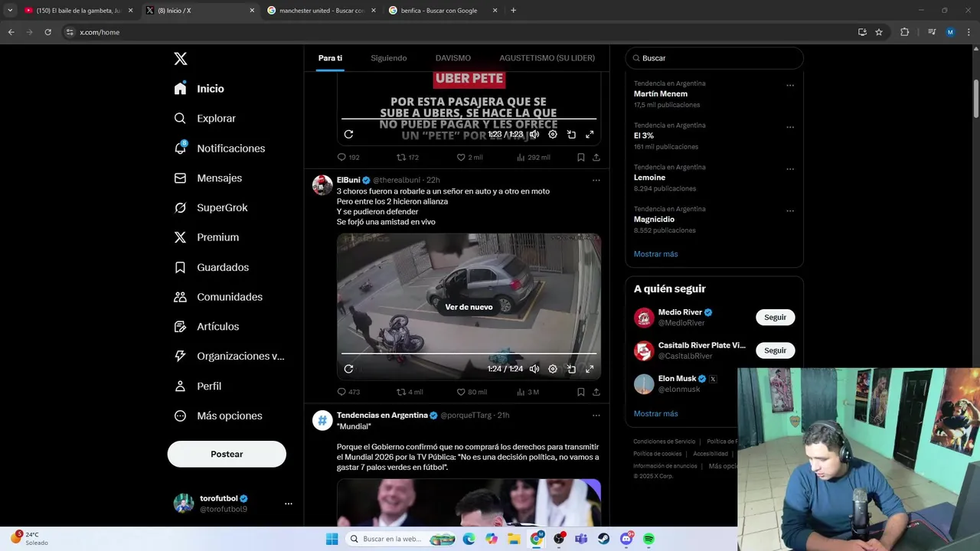Screen dimensions: 980x551
Task: View stats of 292 mil views post
Action: point(534,157)
